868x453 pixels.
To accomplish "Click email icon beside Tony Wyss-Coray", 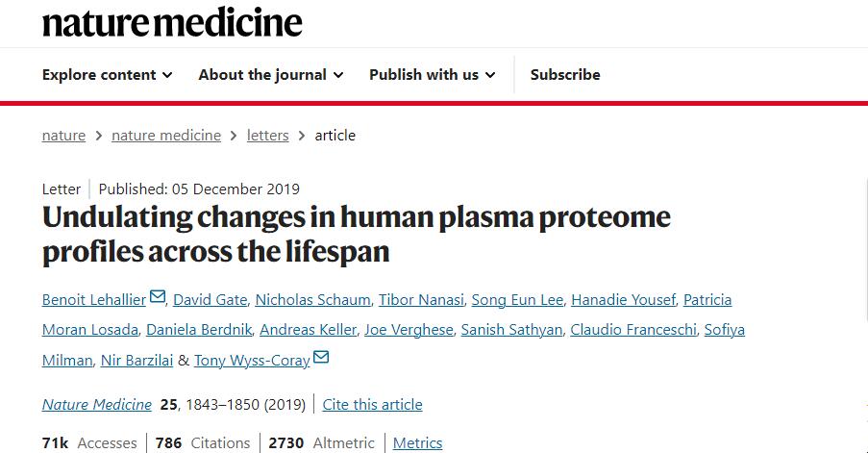I will pyautogui.click(x=321, y=358).
